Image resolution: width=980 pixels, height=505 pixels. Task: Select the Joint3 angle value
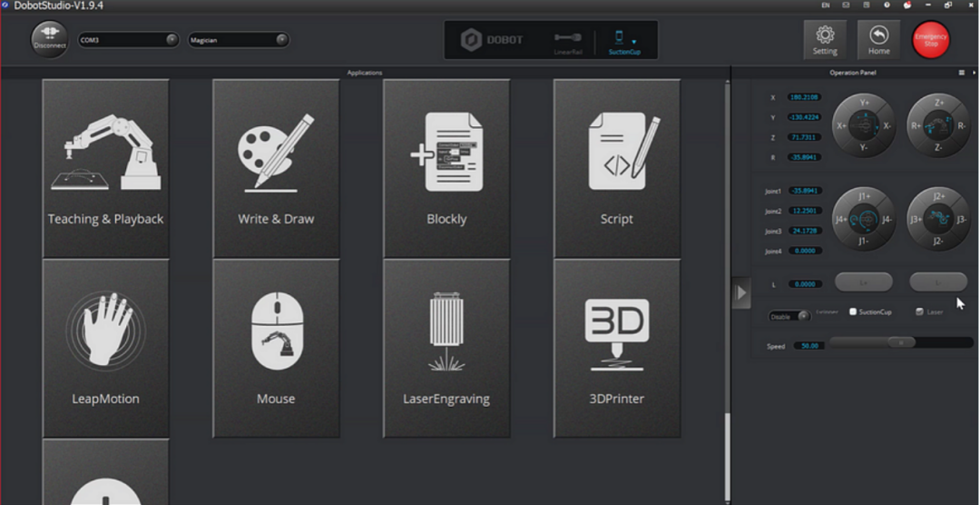pyautogui.click(x=805, y=231)
